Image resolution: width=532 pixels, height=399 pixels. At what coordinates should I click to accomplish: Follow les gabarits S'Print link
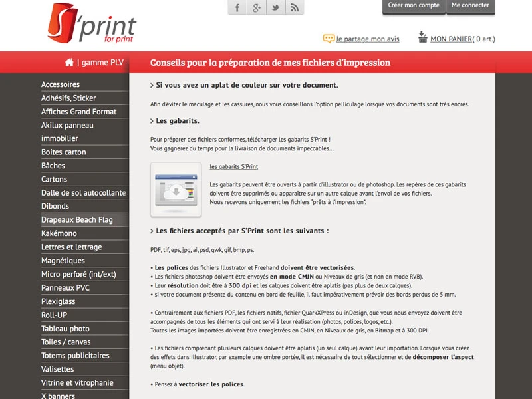234,167
